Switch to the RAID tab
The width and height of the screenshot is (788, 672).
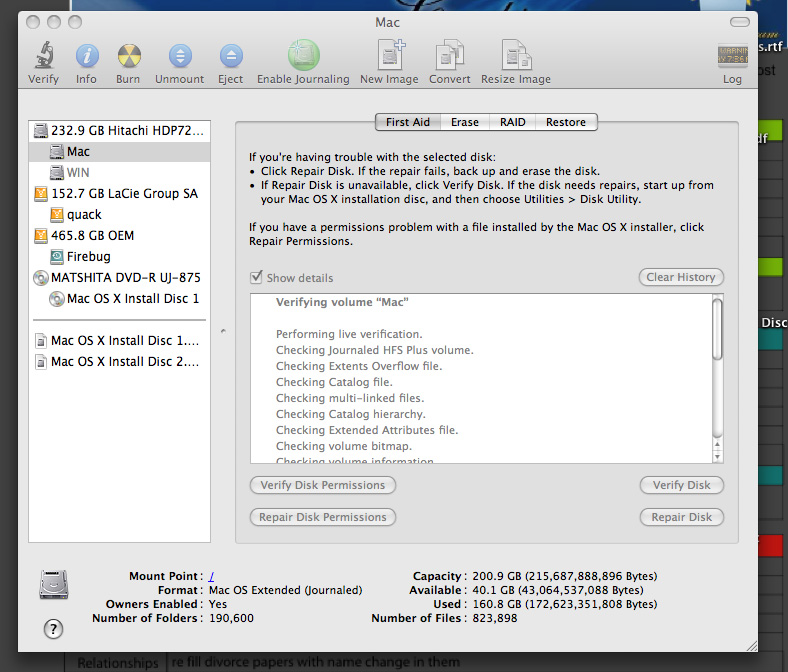(513, 122)
